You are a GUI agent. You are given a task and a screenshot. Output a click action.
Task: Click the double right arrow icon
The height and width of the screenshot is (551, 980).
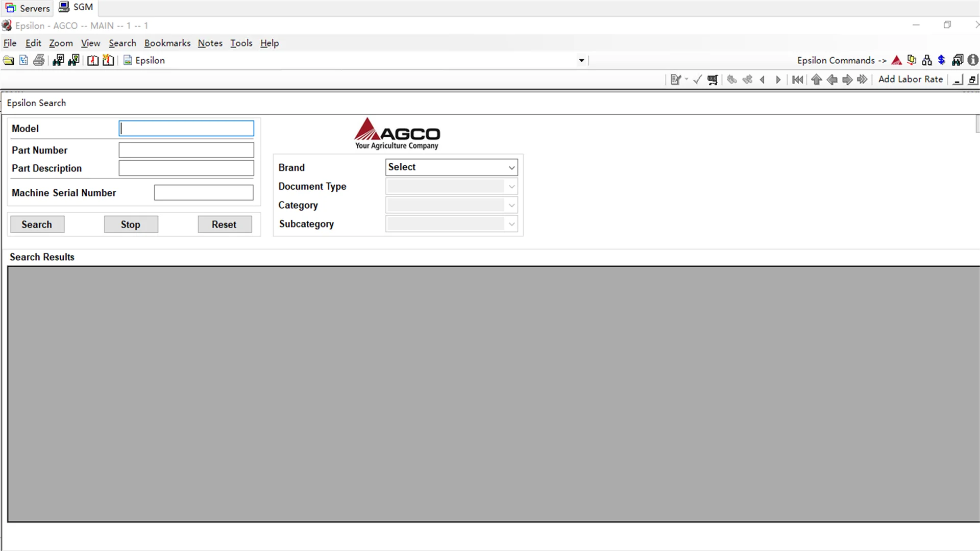click(863, 80)
